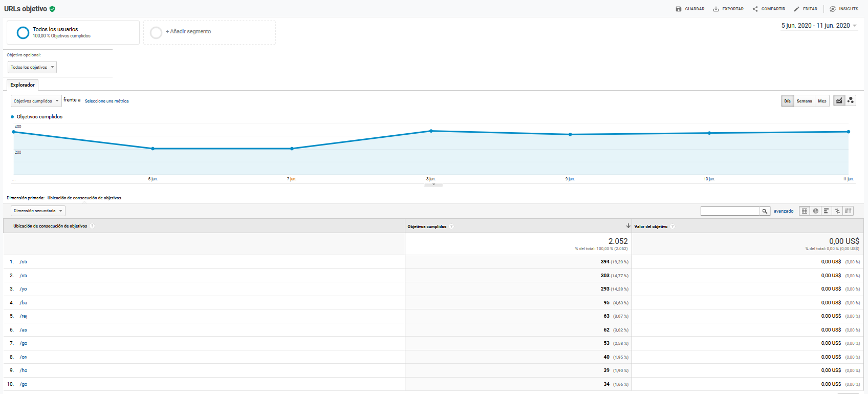Open the Dimensión secundaria dropdown
The image size is (868, 394).
[38, 211]
